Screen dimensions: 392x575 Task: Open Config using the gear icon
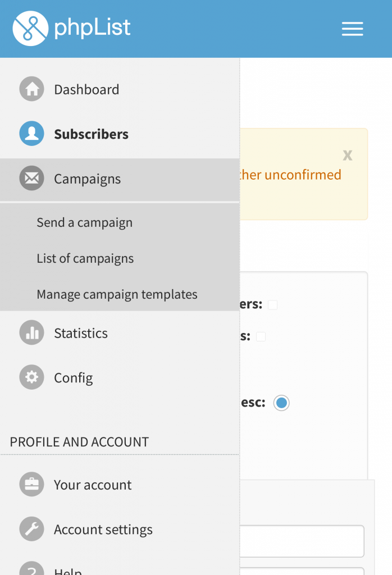coord(31,377)
